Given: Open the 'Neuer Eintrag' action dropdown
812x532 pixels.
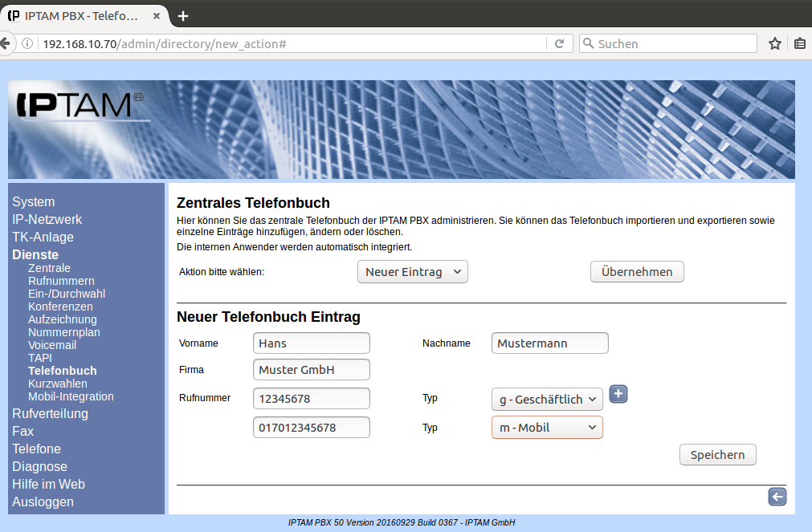Looking at the screenshot, I should pyautogui.click(x=412, y=272).
